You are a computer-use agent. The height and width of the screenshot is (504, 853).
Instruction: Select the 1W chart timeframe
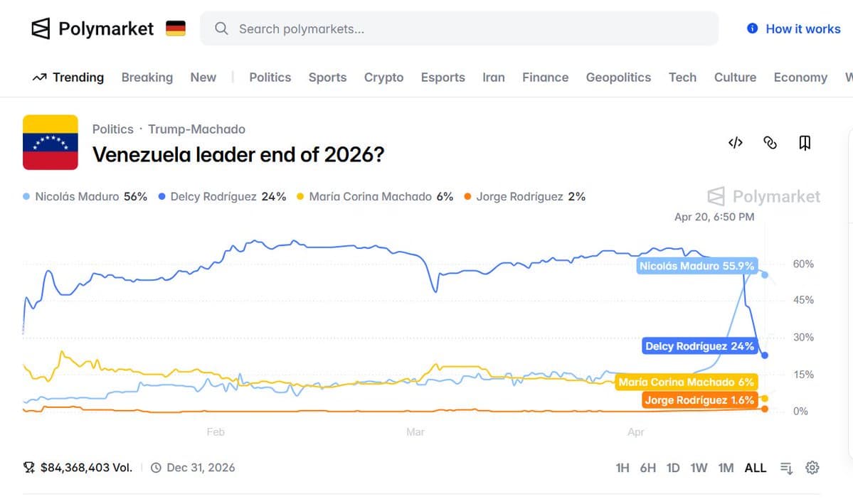[699, 468]
